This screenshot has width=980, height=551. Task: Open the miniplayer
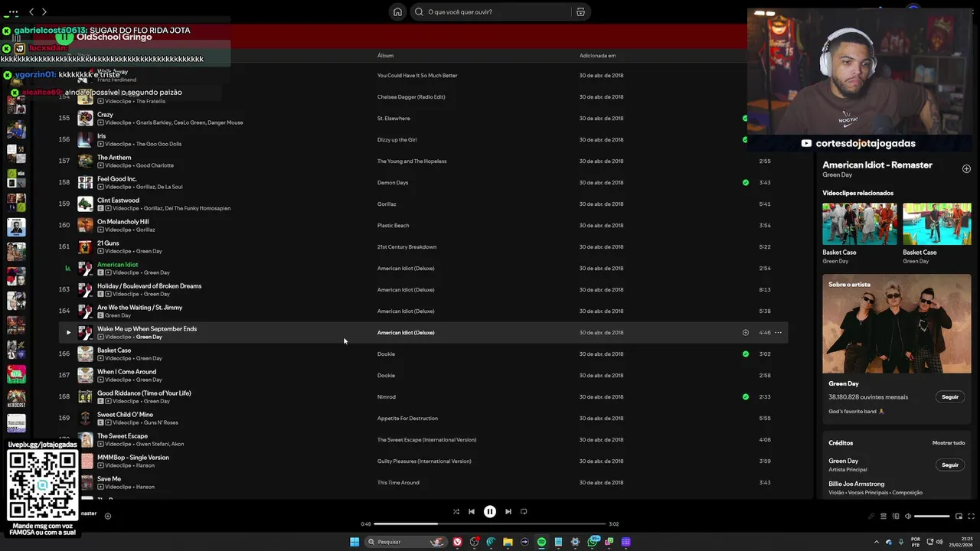coord(959,516)
